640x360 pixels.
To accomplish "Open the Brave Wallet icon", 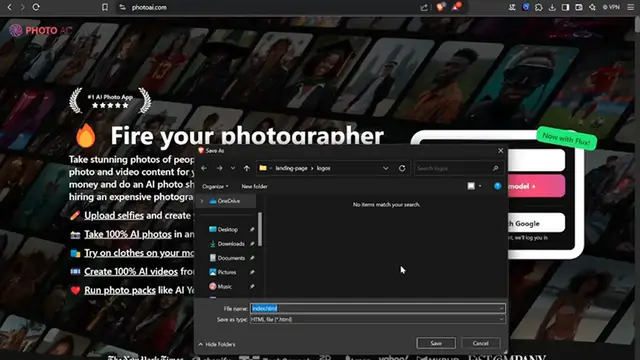I will [x=579, y=7].
